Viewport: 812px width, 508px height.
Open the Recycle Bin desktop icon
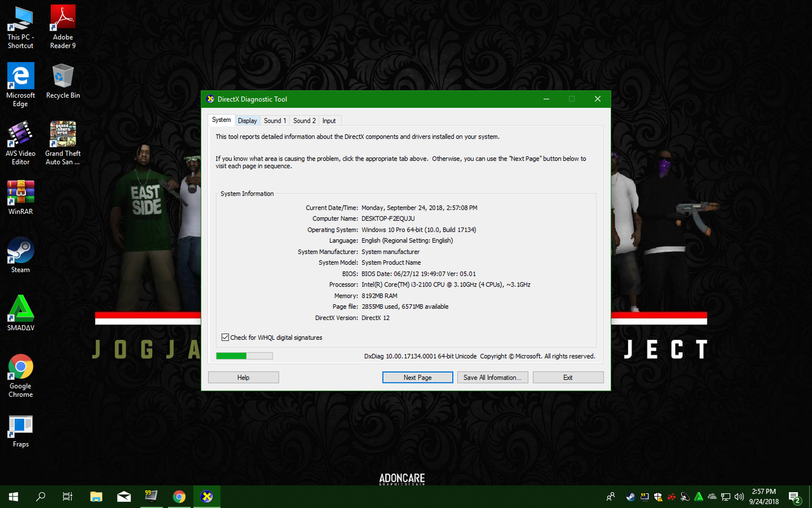(x=63, y=81)
